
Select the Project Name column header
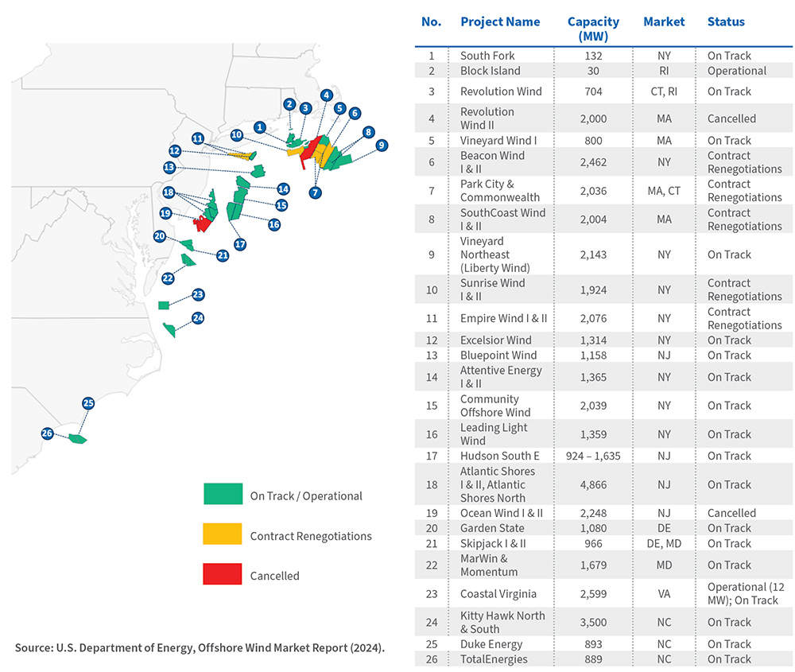pos(500,21)
